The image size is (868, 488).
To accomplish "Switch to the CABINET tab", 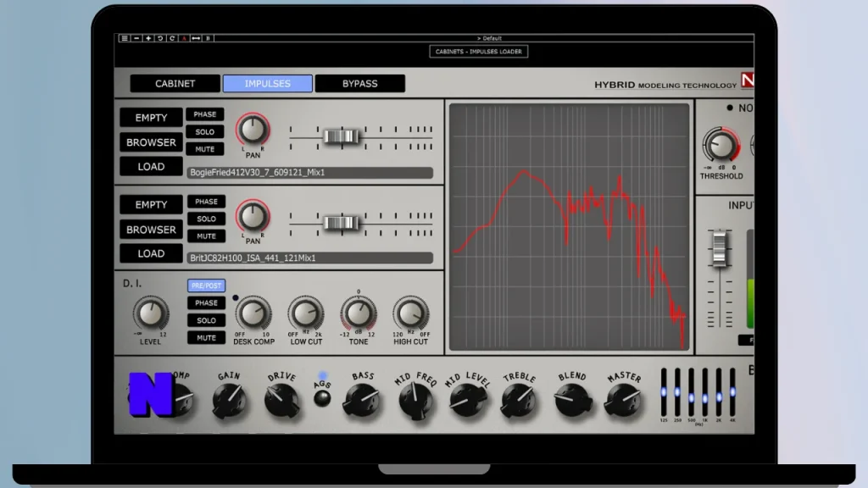I will 175,84.
